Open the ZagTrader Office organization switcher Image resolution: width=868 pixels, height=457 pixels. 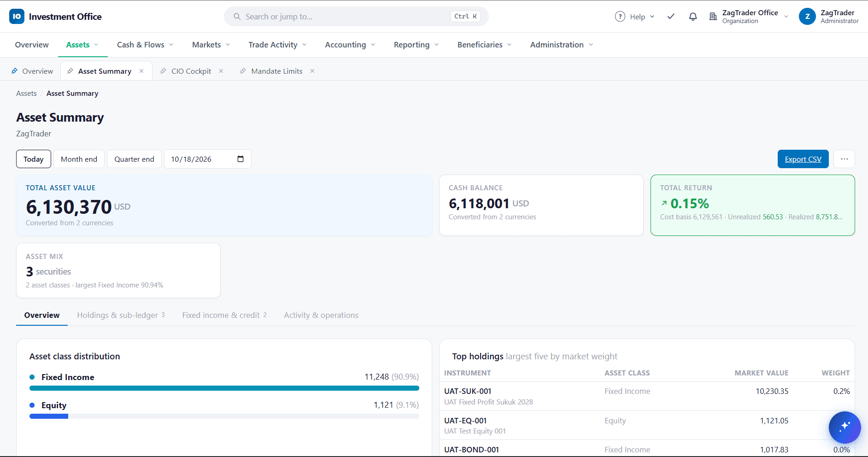tap(749, 17)
